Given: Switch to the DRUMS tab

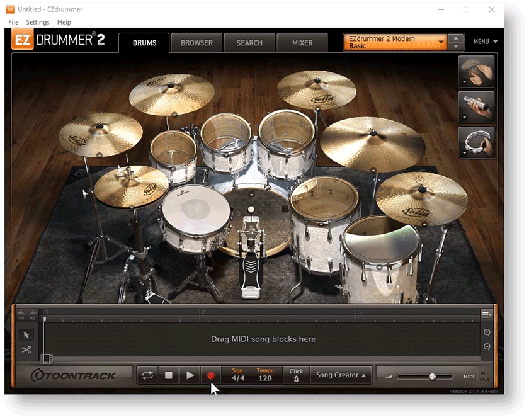Looking at the screenshot, I should 144,43.
